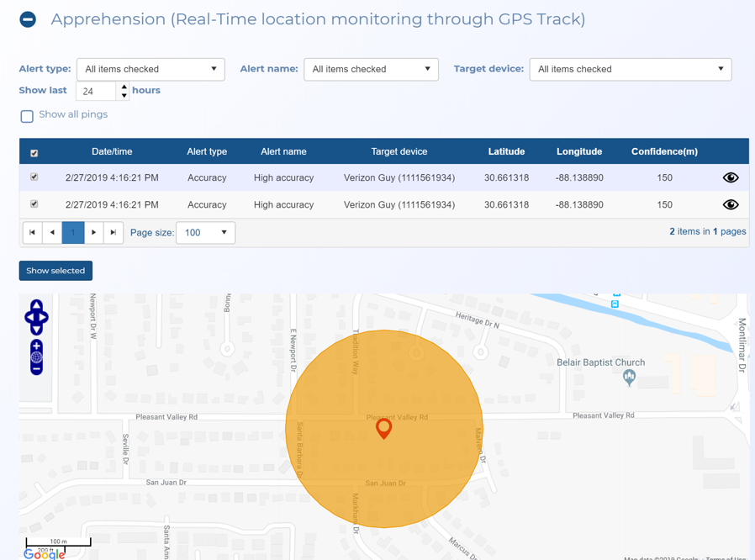Image resolution: width=755 pixels, height=560 pixels.
Task: Open the Alert name dropdown
Action: [371, 69]
